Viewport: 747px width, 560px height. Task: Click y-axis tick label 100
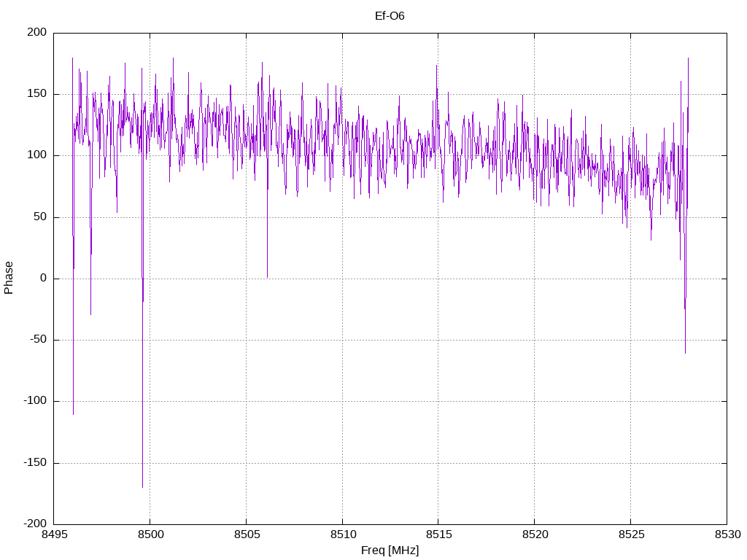37,155
